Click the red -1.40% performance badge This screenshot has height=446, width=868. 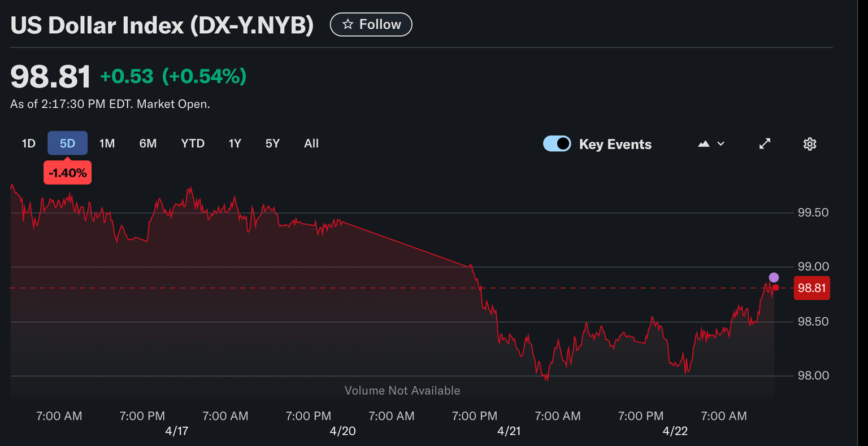click(67, 172)
